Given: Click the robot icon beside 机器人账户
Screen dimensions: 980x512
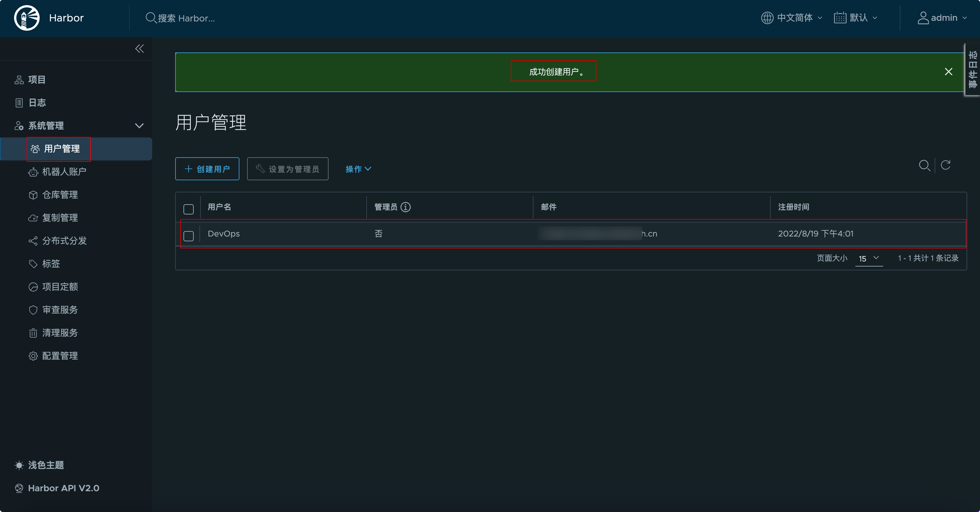Looking at the screenshot, I should [33, 172].
